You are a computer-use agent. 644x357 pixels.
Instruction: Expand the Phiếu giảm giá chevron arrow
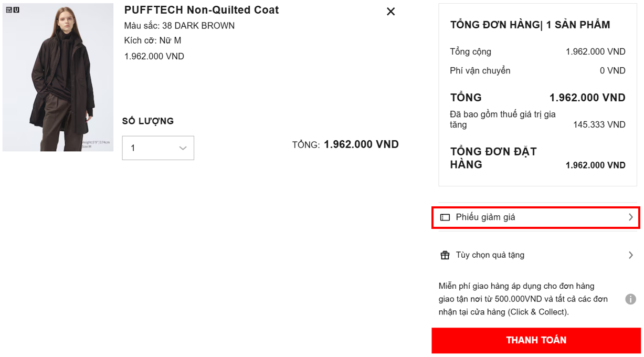(x=631, y=217)
